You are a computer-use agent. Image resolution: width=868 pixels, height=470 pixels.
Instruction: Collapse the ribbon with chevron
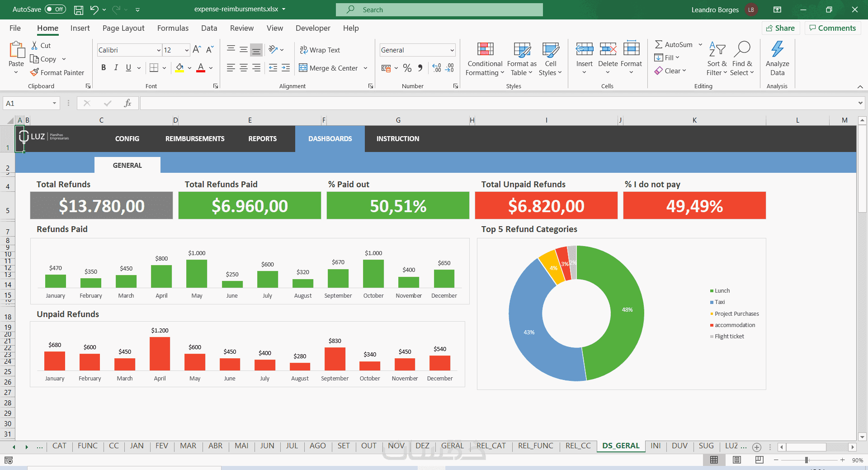860,86
